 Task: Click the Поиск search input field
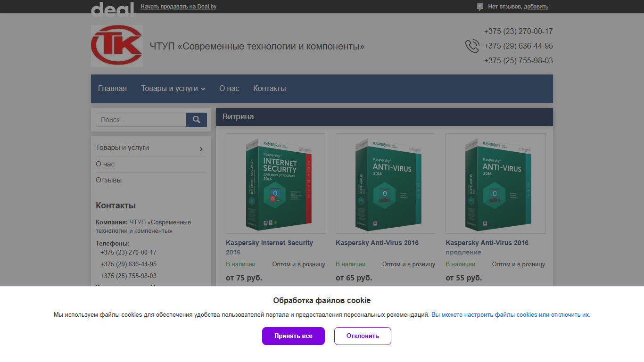pyautogui.click(x=141, y=120)
